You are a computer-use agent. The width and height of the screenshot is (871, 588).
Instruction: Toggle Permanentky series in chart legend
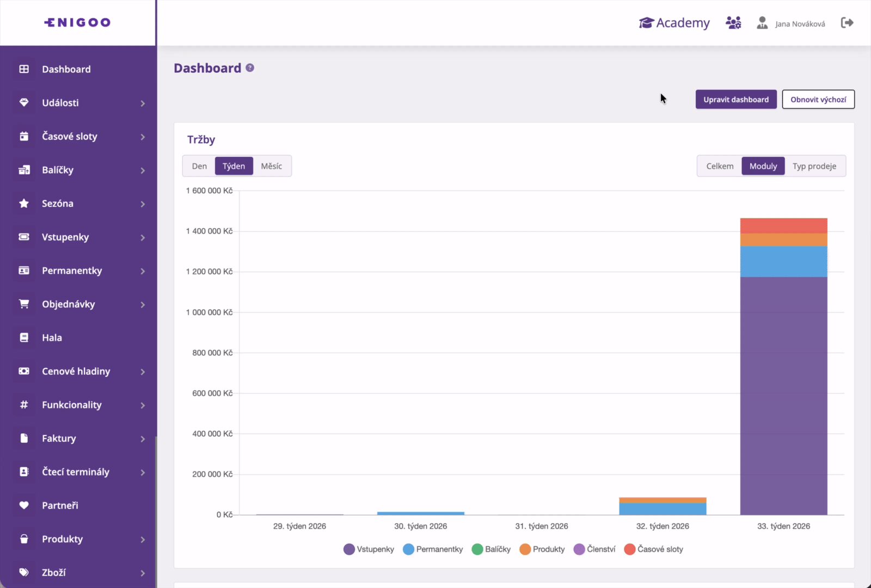[433, 549]
